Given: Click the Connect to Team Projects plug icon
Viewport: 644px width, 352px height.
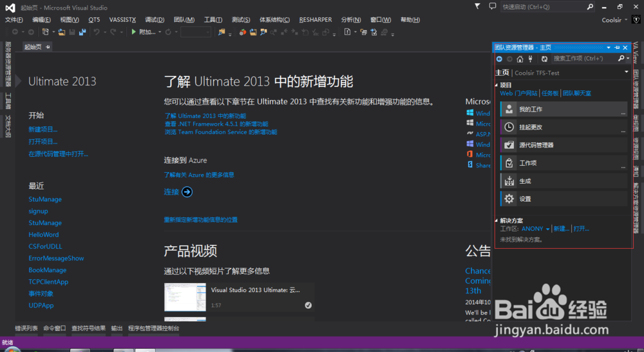Looking at the screenshot, I should pyautogui.click(x=530, y=59).
